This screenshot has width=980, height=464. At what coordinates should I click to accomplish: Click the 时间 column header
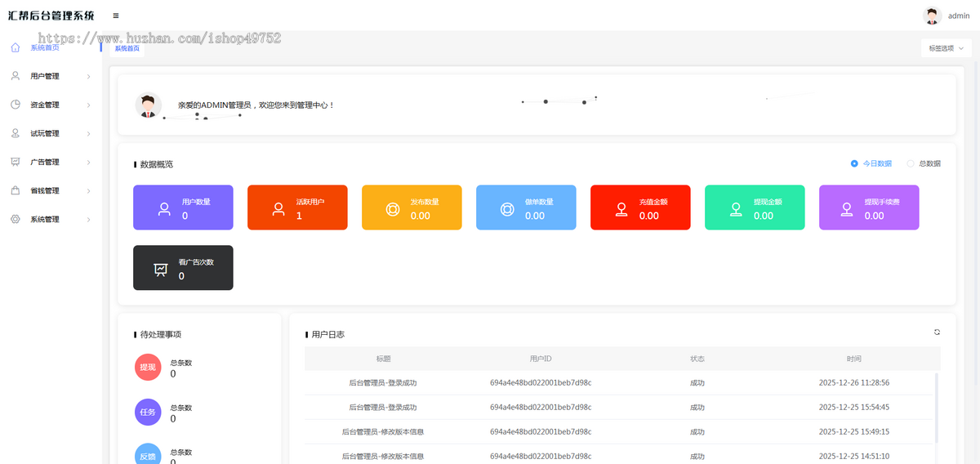[x=853, y=359]
